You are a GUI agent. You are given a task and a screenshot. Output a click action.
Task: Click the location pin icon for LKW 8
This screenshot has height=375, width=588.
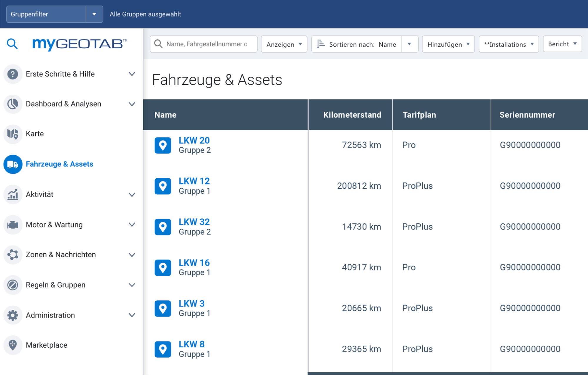tap(163, 349)
